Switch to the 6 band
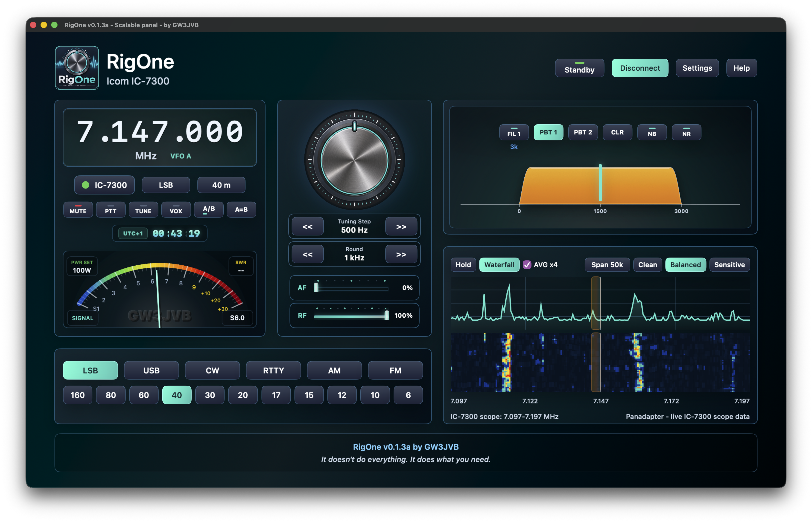812x522 pixels. [408, 395]
